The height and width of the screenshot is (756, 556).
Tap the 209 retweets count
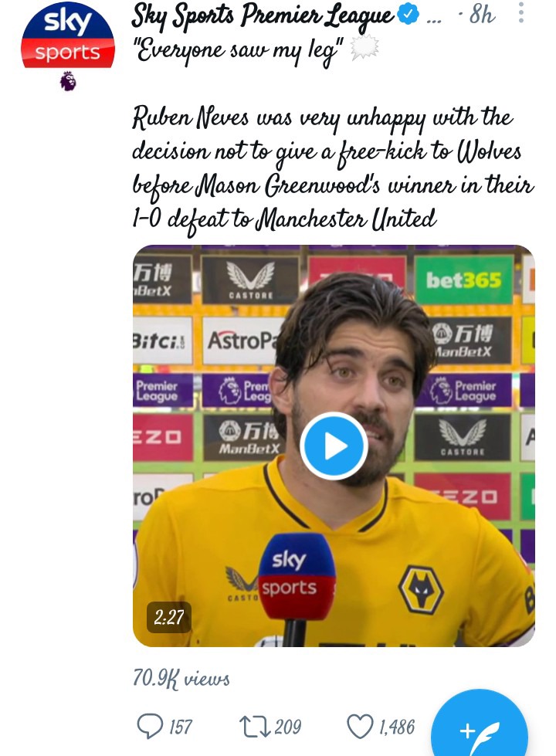[x=288, y=727]
